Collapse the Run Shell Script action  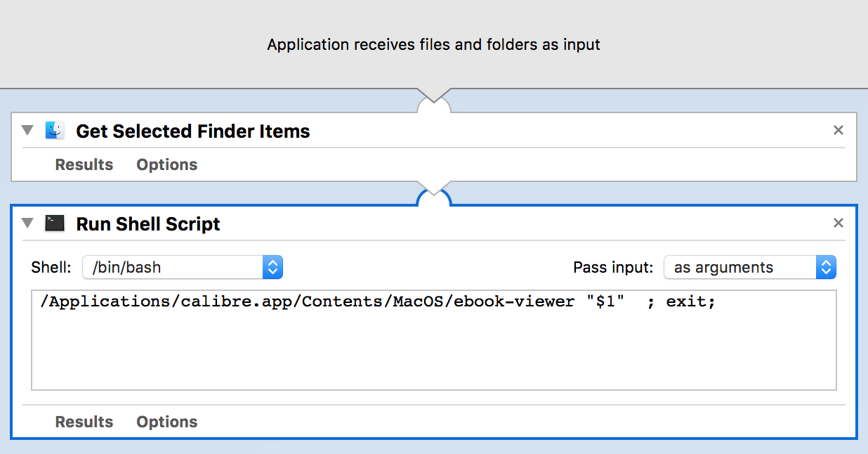pos(27,223)
